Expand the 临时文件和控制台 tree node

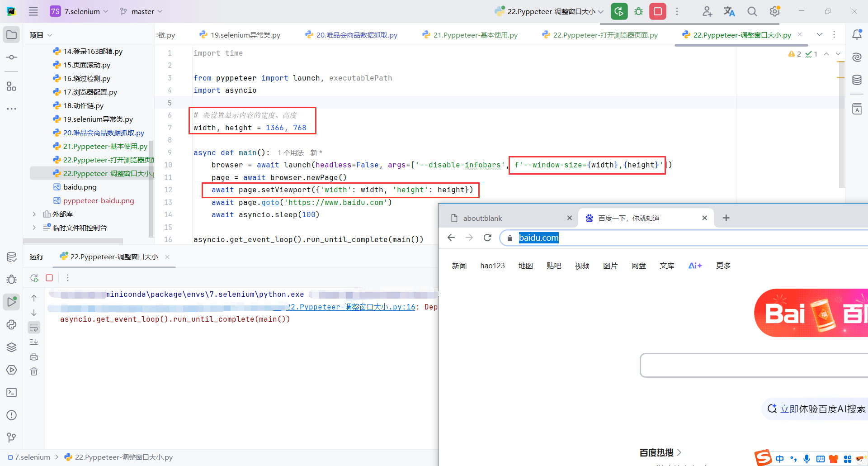(x=34, y=228)
